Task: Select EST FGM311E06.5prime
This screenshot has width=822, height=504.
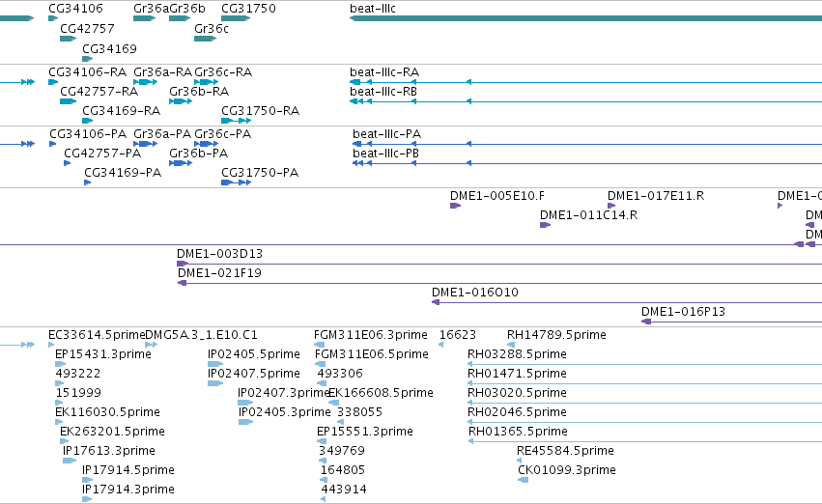Action: 320,364
